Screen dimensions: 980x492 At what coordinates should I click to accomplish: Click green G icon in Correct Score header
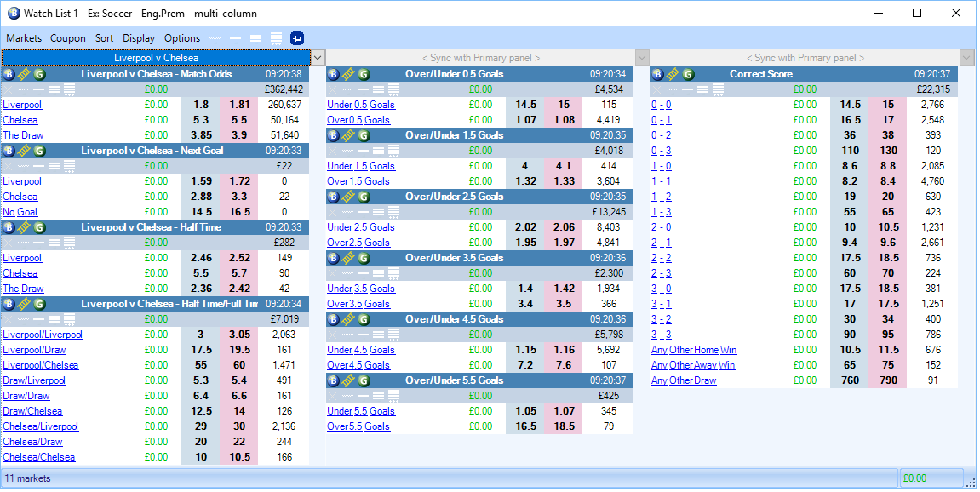pyautogui.click(x=688, y=74)
